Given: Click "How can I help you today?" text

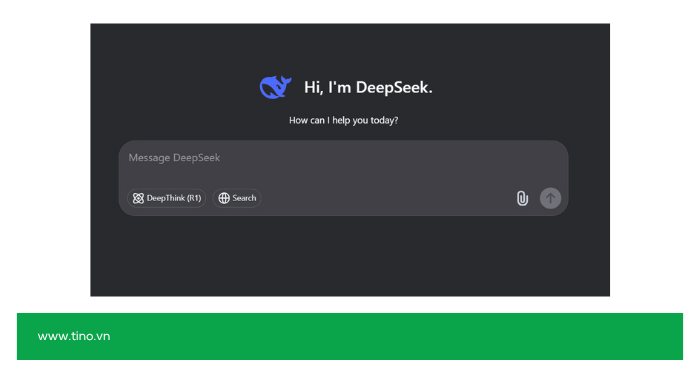Looking at the screenshot, I should pyautogui.click(x=343, y=121).
